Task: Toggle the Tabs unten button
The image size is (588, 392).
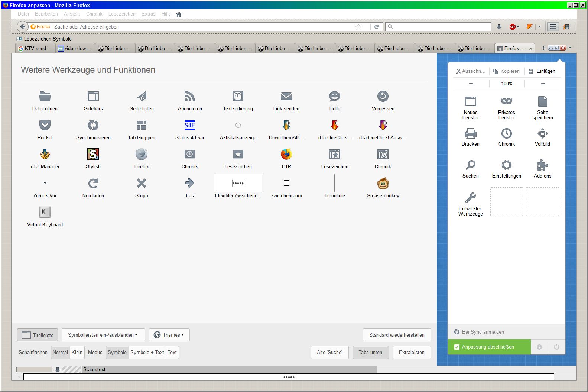Action: tap(370, 353)
